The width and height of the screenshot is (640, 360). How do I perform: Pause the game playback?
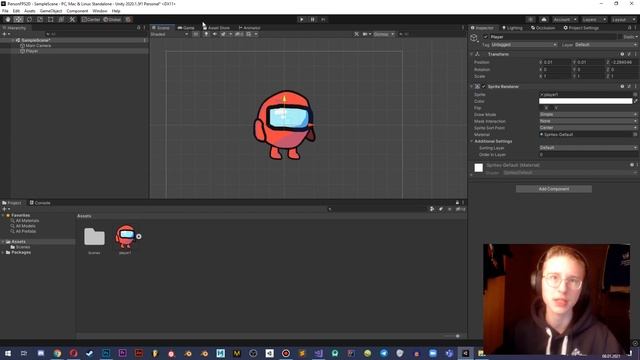coord(313,20)
